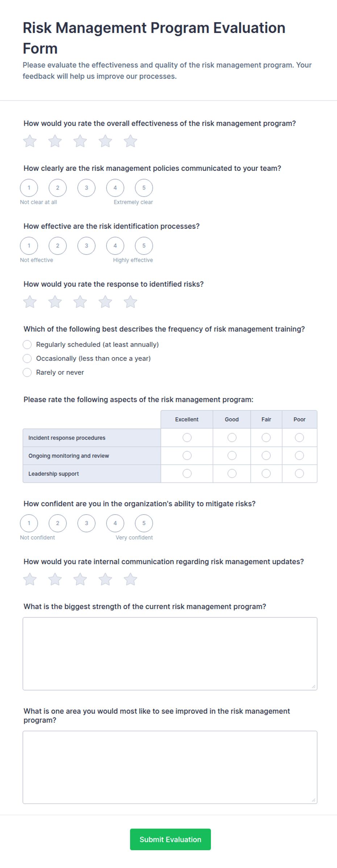Focus the area for improvement text box
The width and height of the screenshot is (337, 868).
tap(170, 767)
